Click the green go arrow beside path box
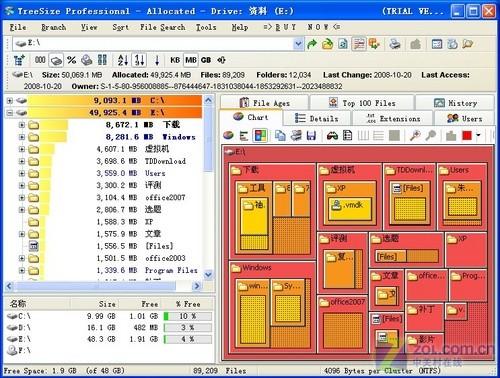 (x=312, y=44)
